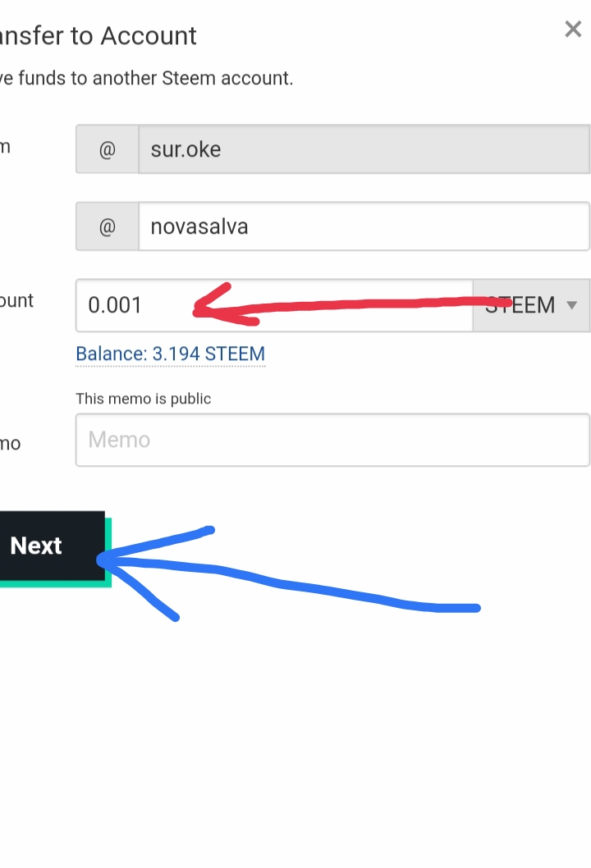Click the Next button
The height and width of the screenshot is (868, 591).
tap(51, 546)
